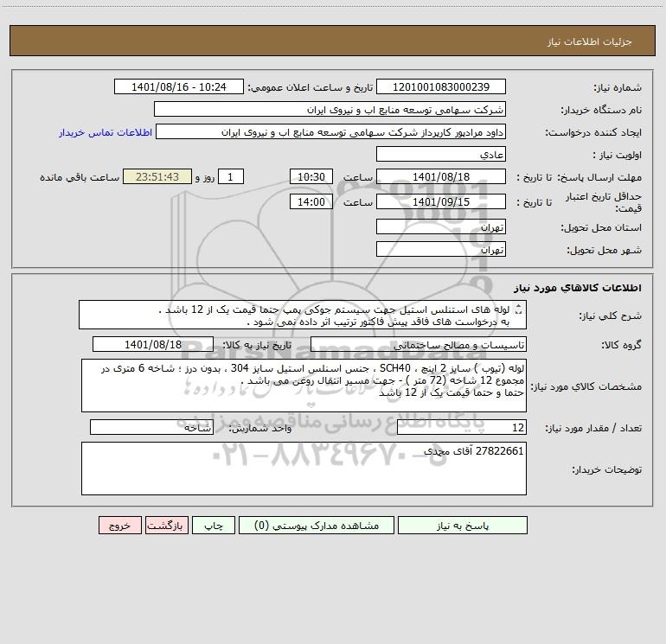Click request creator field داود مرادپور
Viewport: 666px width, 644px height.
(331, 131)
